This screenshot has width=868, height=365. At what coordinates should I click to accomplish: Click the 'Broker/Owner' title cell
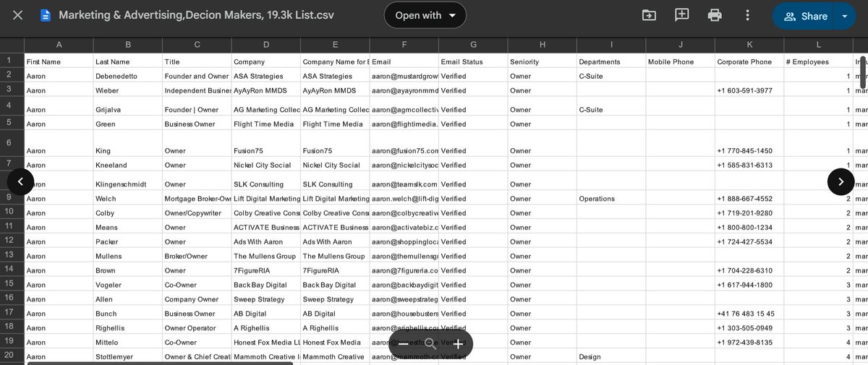197,256
